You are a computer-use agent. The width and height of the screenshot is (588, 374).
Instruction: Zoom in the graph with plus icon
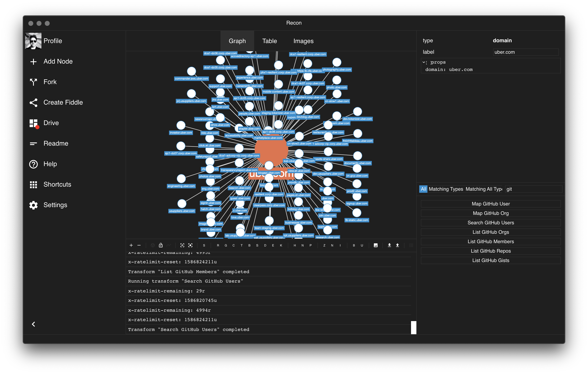[131, 245]
